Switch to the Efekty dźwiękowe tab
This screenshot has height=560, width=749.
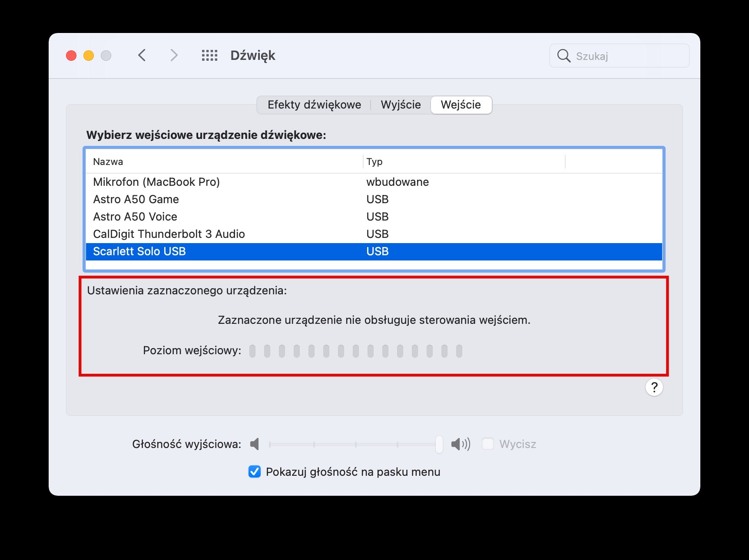pyautogui.click(x=314, y=105)
